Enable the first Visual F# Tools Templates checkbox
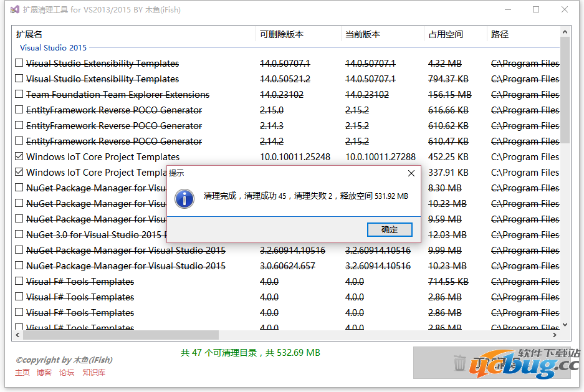Viewport: 584px width, 392px height. click(19, 281)
